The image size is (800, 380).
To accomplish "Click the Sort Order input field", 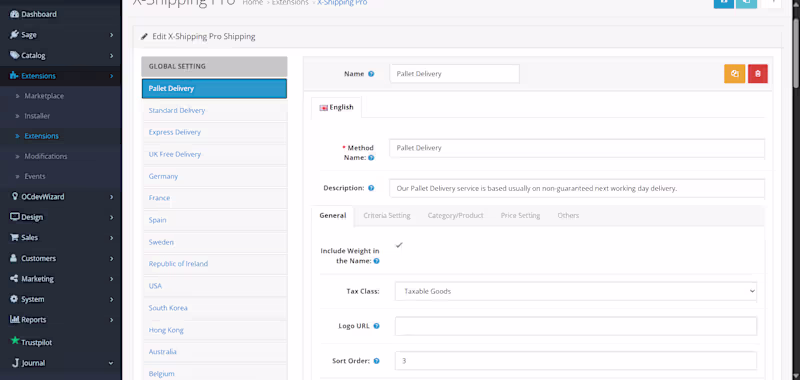I will tap(576, 361).
